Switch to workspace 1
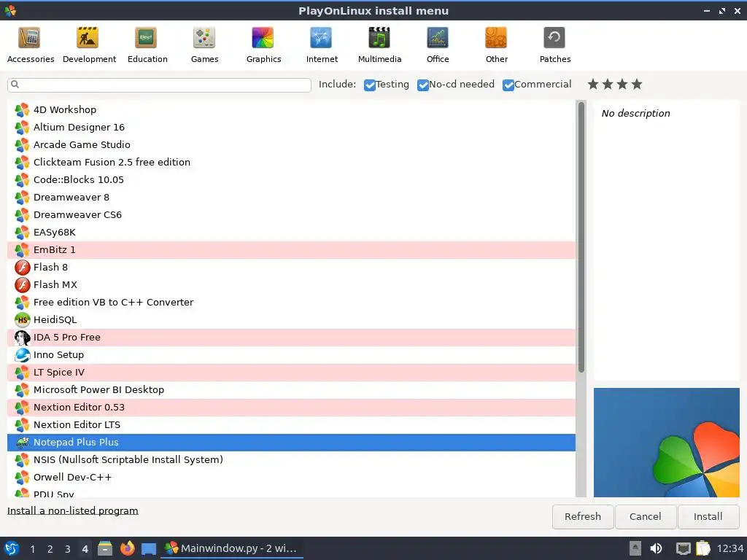Screen dimensions: 747x560 tap(32, 549)
